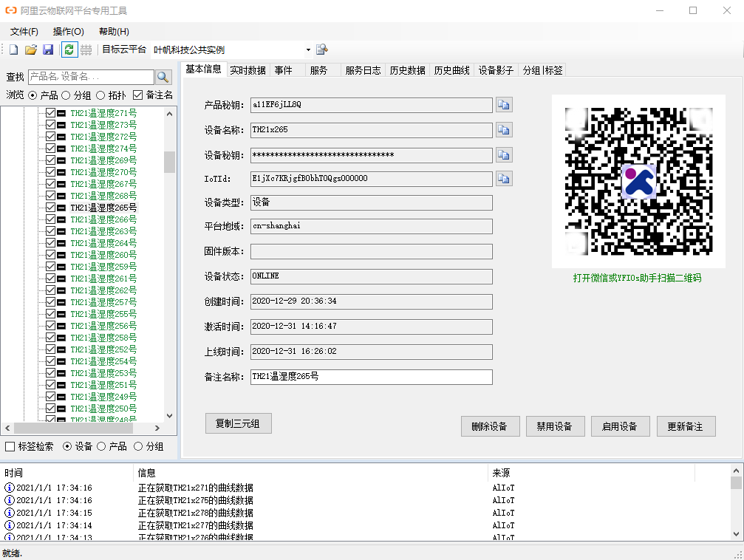Select TH21温湿度252号 in tree
This screenshot has width=744, height=560.
tap(103, 349)
